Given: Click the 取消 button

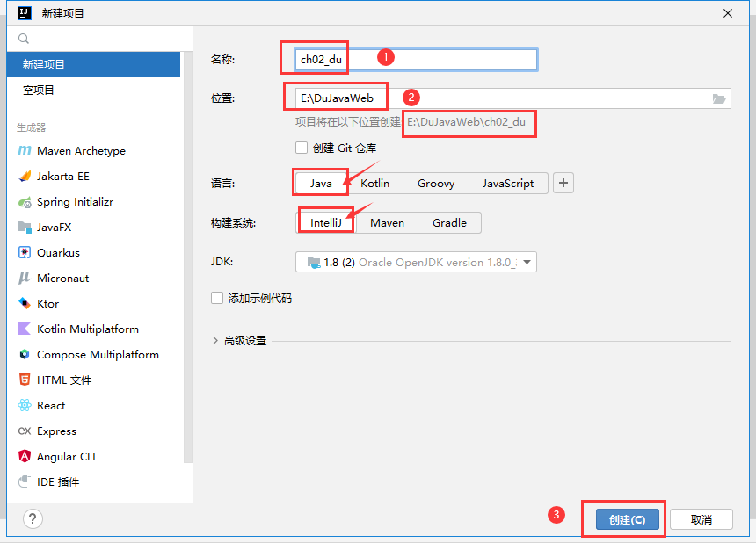Looking at the screenshot, I should pyautogui.click(x=701, y=519).
